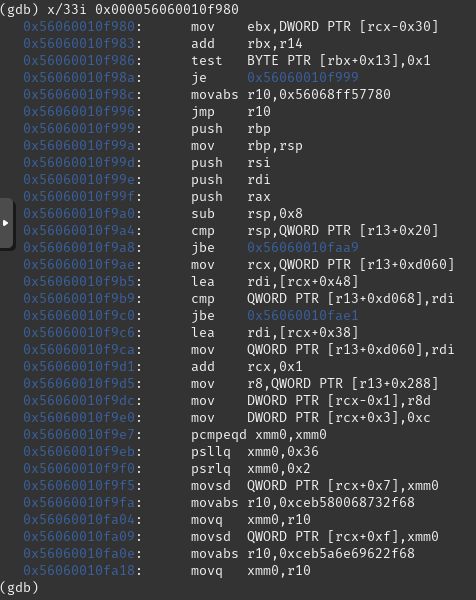Click address 0x56060010f999 at push rbp

(79, 129)
